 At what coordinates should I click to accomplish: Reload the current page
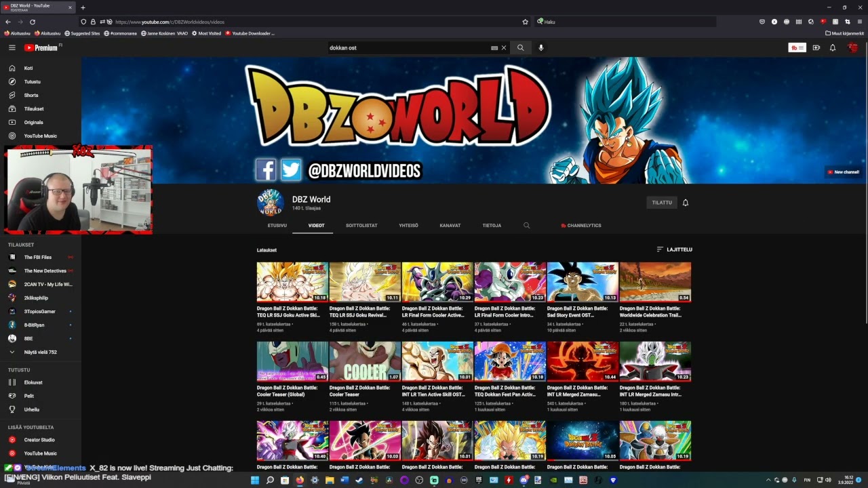[x=33, y=22]
